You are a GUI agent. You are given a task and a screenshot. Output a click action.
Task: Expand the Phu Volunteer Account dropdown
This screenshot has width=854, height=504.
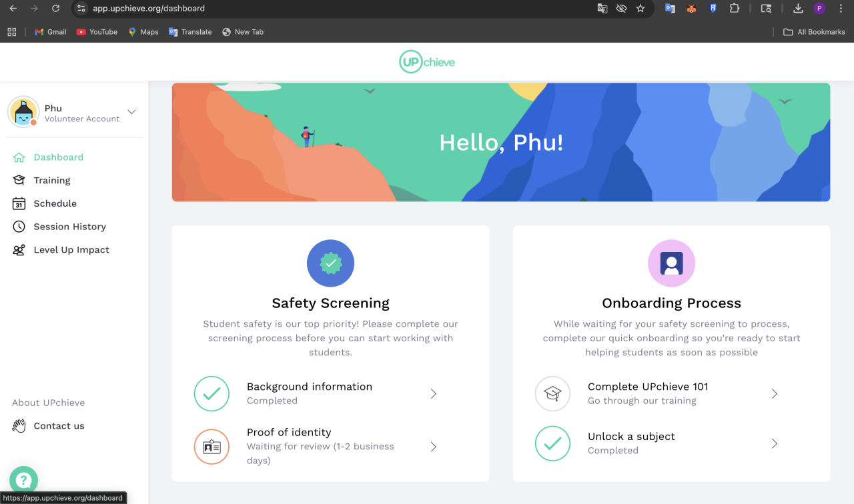point(131,112)
